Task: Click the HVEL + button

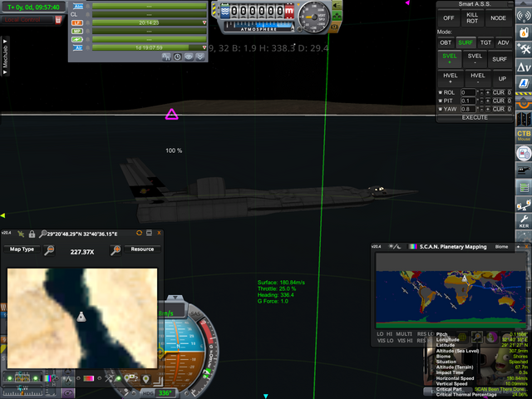Action: [451, 78]
